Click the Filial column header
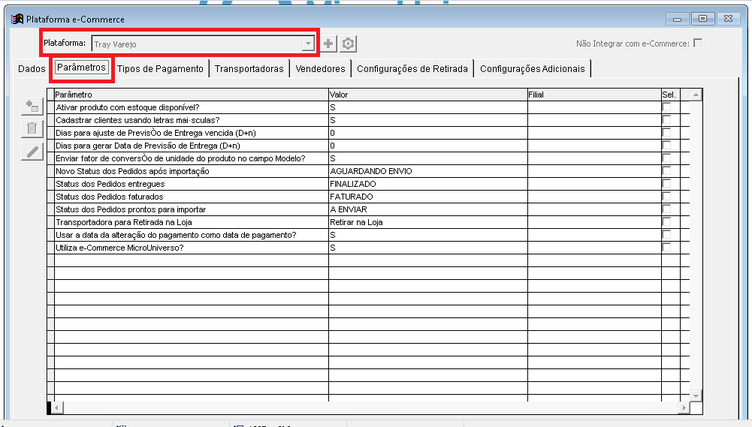 point(594,95)
